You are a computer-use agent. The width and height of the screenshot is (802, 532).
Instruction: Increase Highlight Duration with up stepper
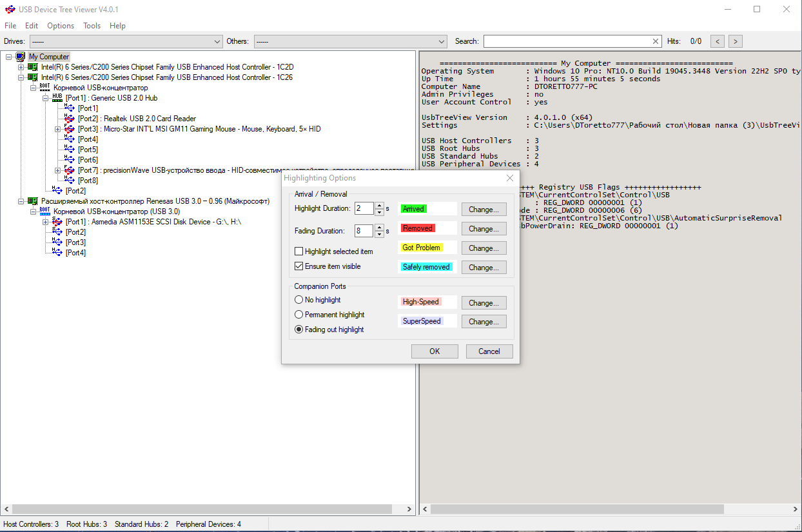[x=379, y=206]
